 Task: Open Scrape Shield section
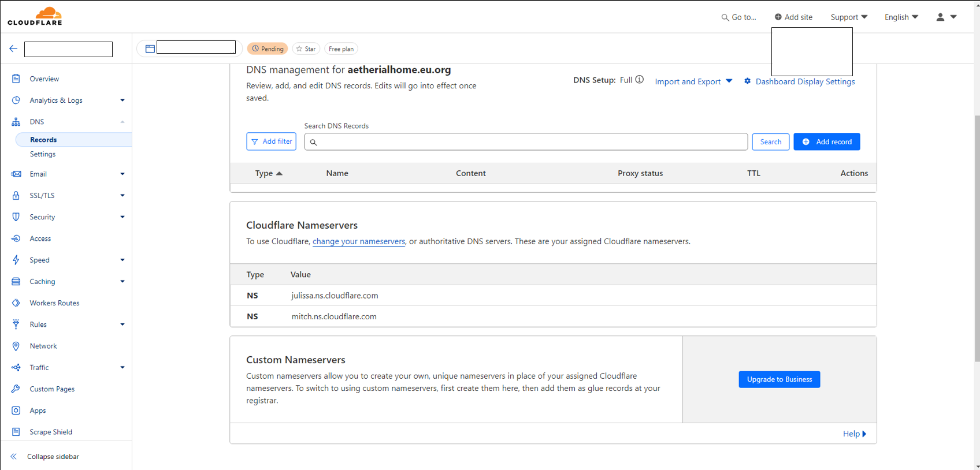tap(51, 432)
